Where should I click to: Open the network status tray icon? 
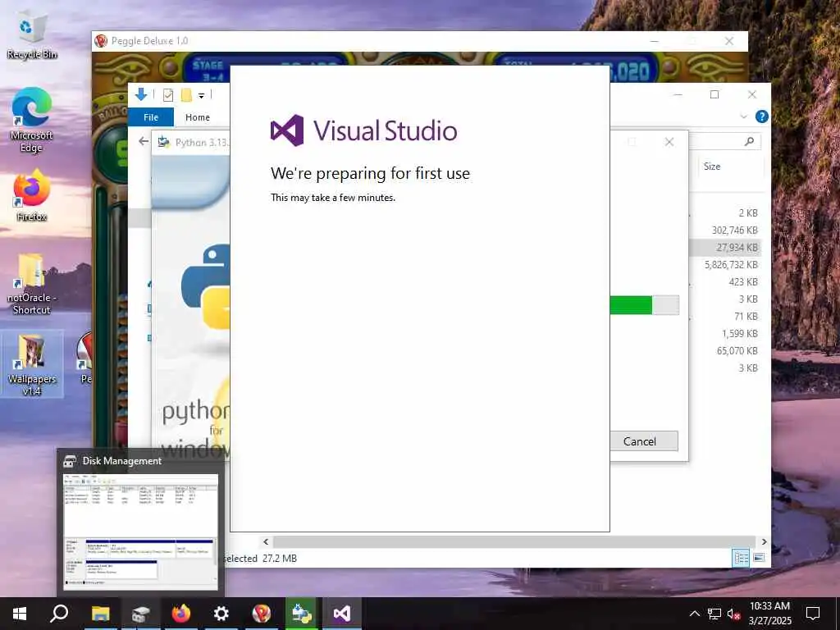(714, 614)
